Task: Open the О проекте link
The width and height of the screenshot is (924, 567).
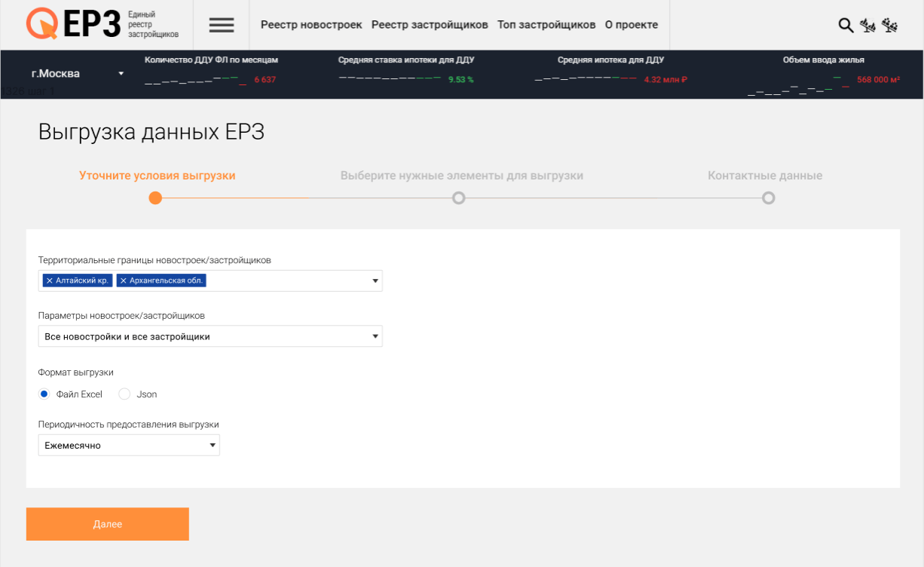Action: tap(632, 25)
